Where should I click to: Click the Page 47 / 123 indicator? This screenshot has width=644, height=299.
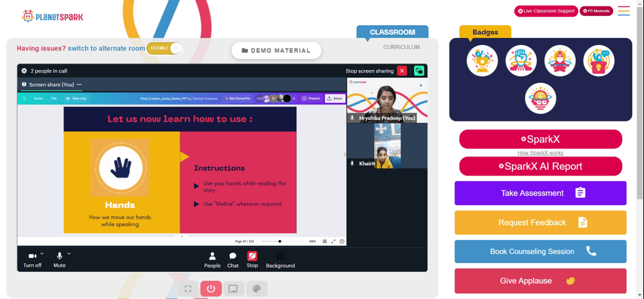(244, 242)
